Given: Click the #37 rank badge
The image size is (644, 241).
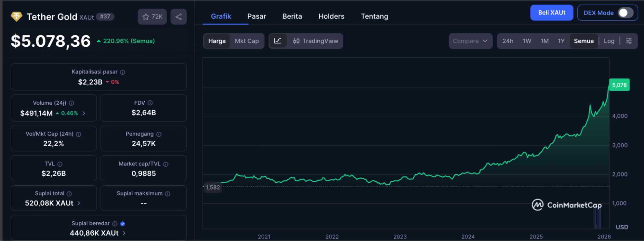Looking at the screenshot, I should [x=105, y=17].
